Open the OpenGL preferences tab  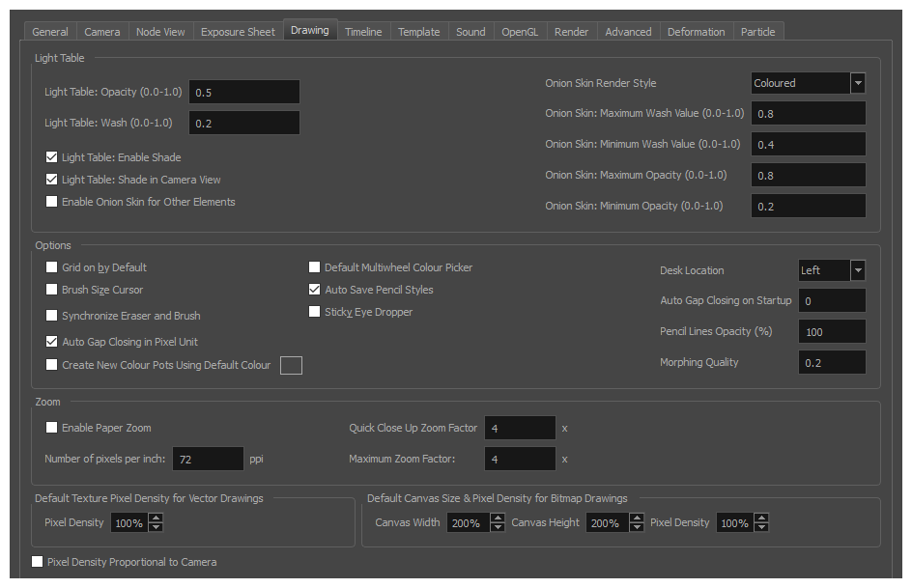[x=520, y=31]
